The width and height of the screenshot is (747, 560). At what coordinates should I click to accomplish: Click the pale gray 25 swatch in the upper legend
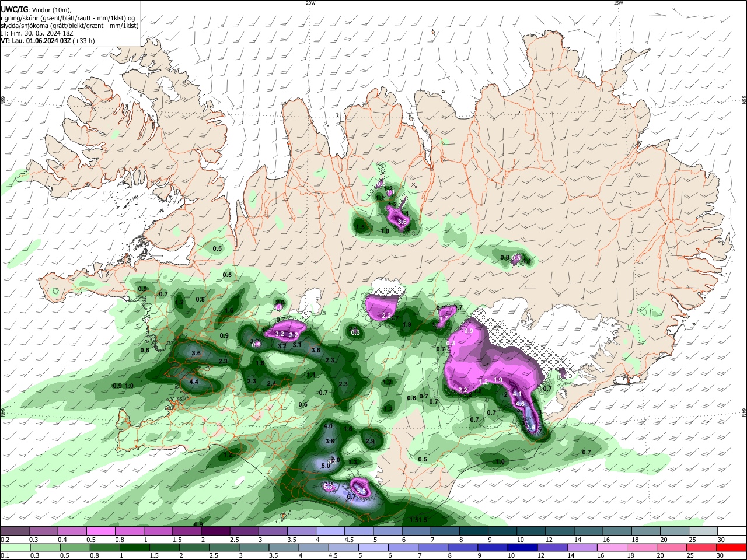tap(703, 531)
